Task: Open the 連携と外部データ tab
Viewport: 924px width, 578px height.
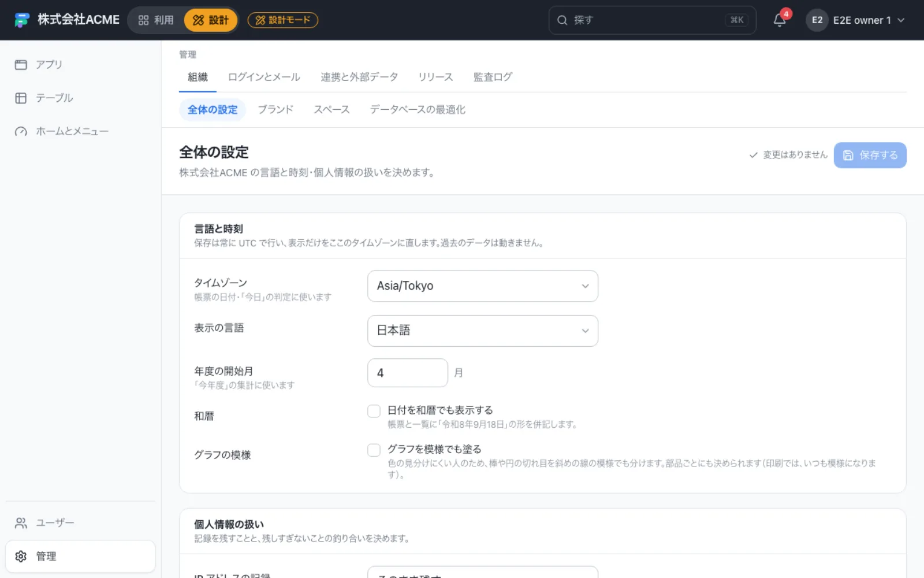Action: [x=359, y=77]
